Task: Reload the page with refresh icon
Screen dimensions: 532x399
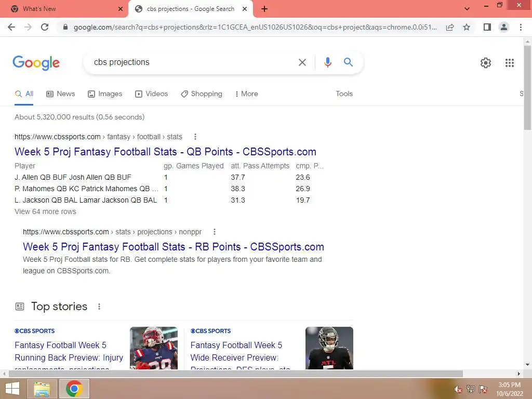Action: click(x=45, y=27)
